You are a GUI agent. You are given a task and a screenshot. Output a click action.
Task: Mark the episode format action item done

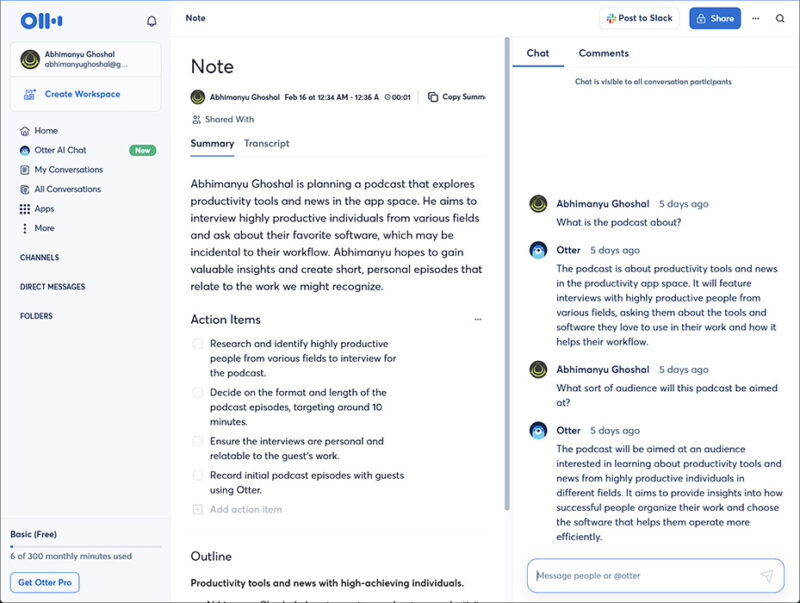click(x=197, y=392)
